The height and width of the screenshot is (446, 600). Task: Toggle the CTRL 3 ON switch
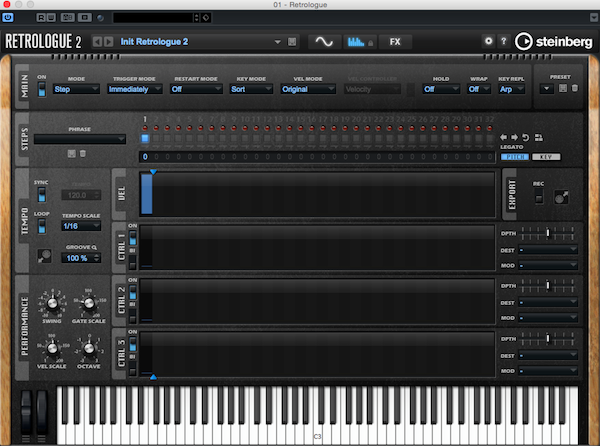(132, 344)
